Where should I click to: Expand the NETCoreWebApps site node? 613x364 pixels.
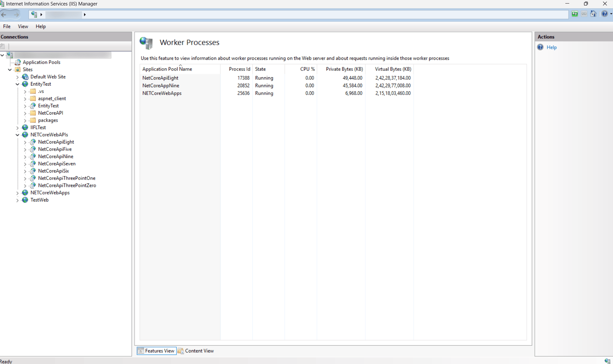pos(17,193)
